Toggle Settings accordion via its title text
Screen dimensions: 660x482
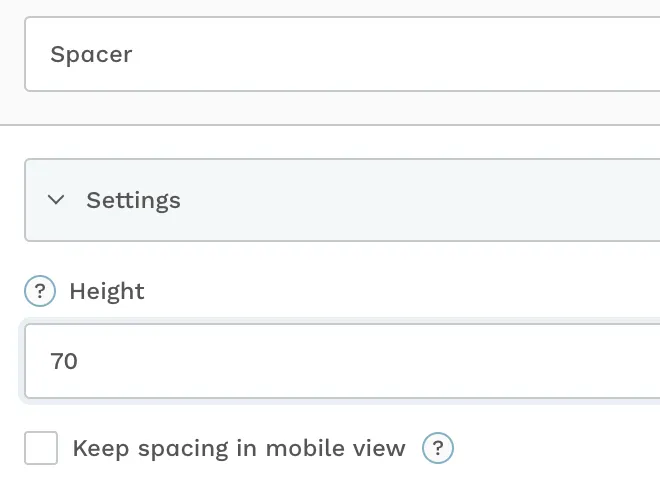[133, 200]
